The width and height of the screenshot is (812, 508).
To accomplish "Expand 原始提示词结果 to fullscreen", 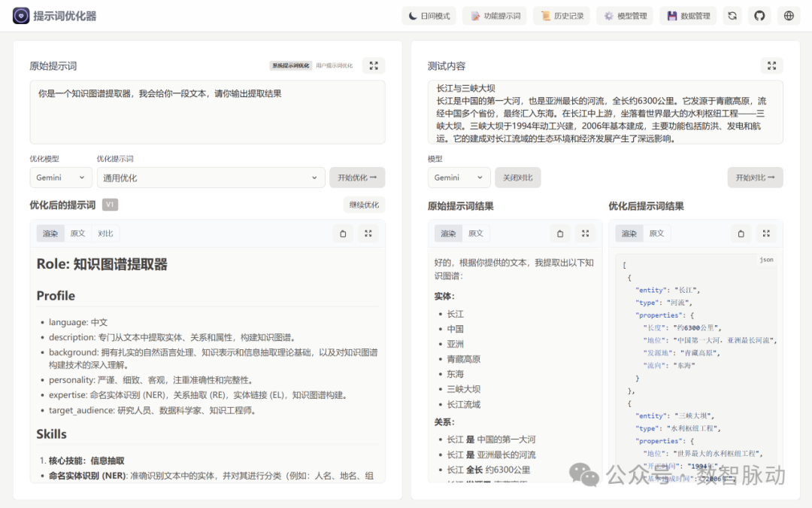I will coord(585,234).
